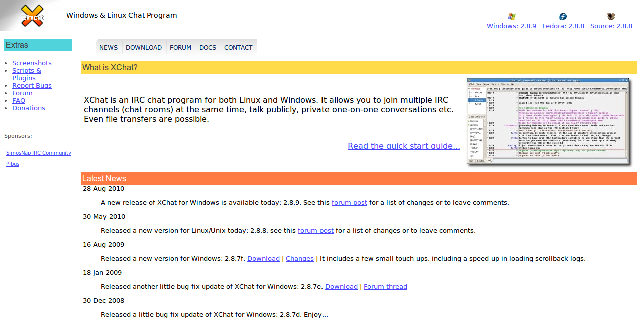
Task: Click the date '30-Dec-2008'
Action: click(104, 301)
